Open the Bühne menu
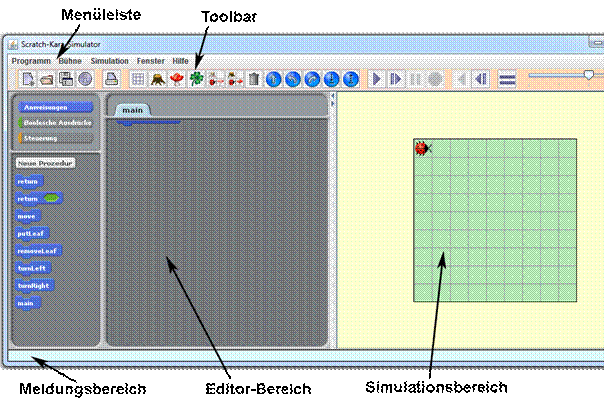The image size is (604, 402). [x=70, y=61]
